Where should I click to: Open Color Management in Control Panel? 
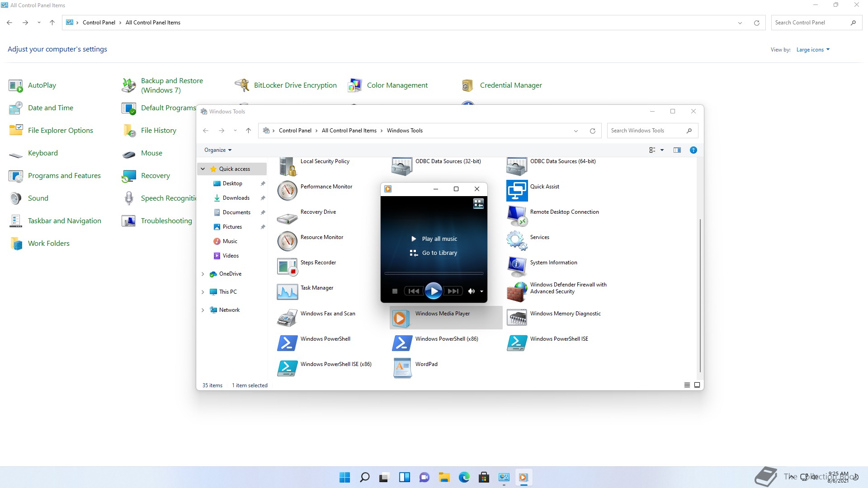(x=388, y=85)
